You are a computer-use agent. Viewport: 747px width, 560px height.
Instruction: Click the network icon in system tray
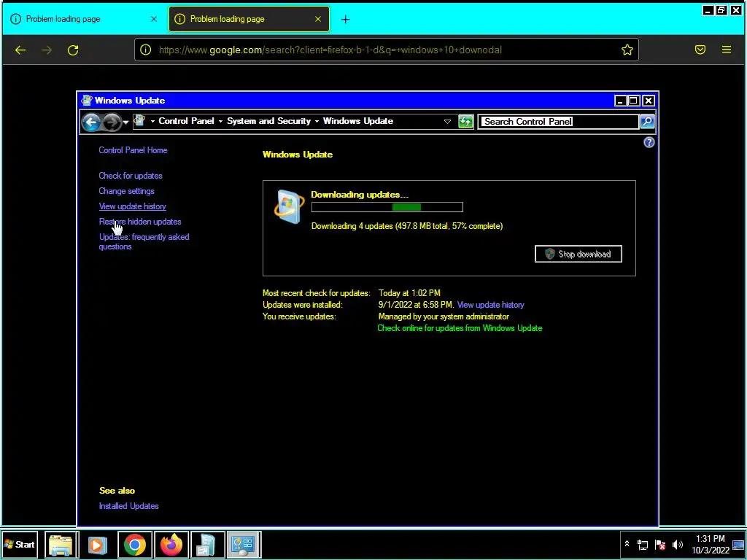643,545
